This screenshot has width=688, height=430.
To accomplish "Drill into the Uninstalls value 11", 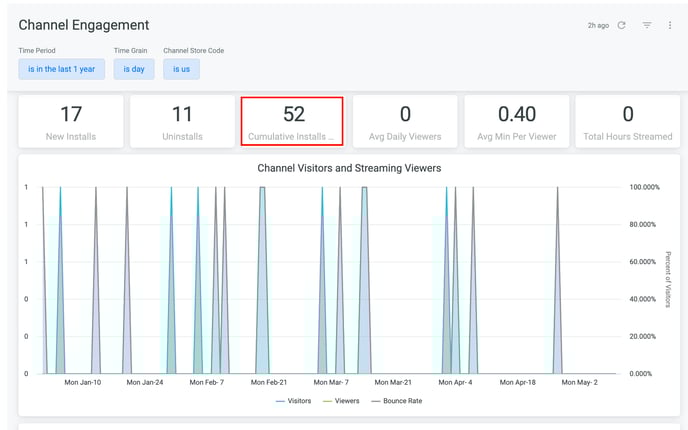I will coord(181,115).
